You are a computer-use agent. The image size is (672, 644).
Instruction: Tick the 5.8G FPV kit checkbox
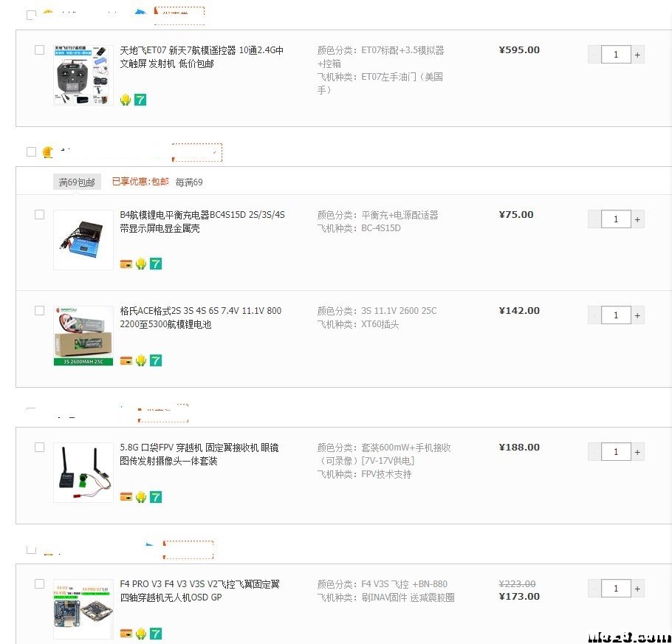39,448
